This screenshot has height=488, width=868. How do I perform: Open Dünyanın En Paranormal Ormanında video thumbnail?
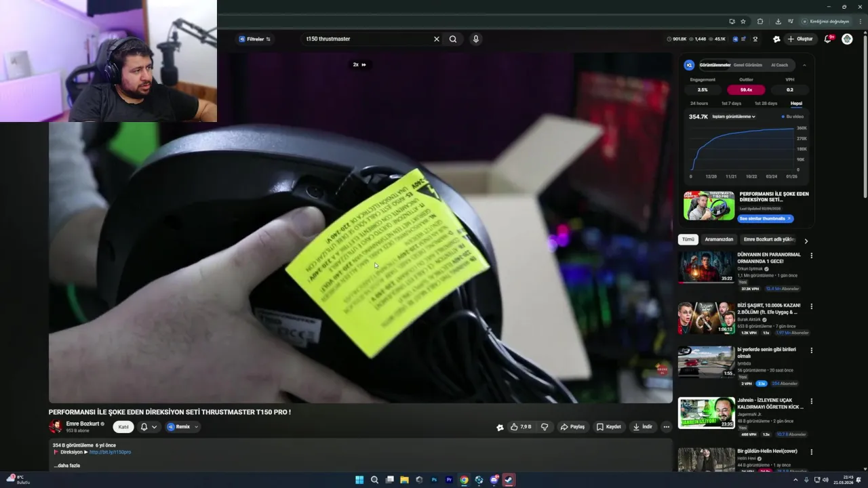click(x=706, y=267)
